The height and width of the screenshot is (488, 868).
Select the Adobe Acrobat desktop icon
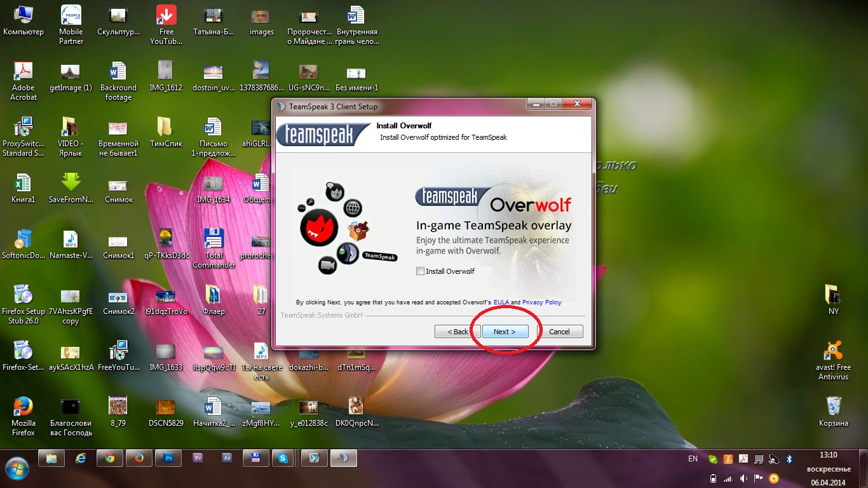tap(24, 81)
